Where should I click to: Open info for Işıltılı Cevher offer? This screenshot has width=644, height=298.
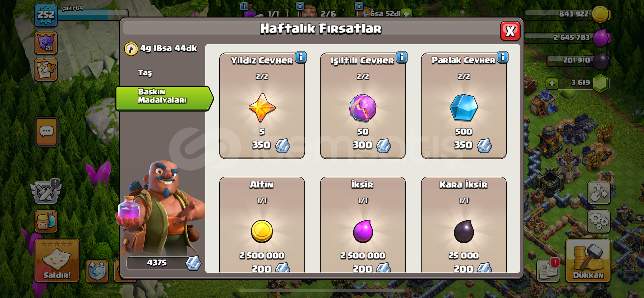(x=402, y=57)
